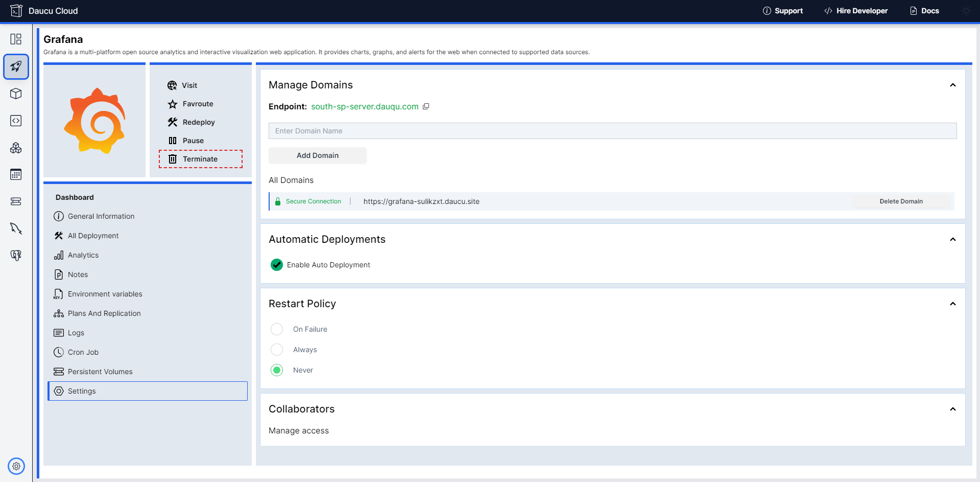This screenshot has height=482, width=980.
Task: Open the cube package sidebar icon
Action: point(16,94)
